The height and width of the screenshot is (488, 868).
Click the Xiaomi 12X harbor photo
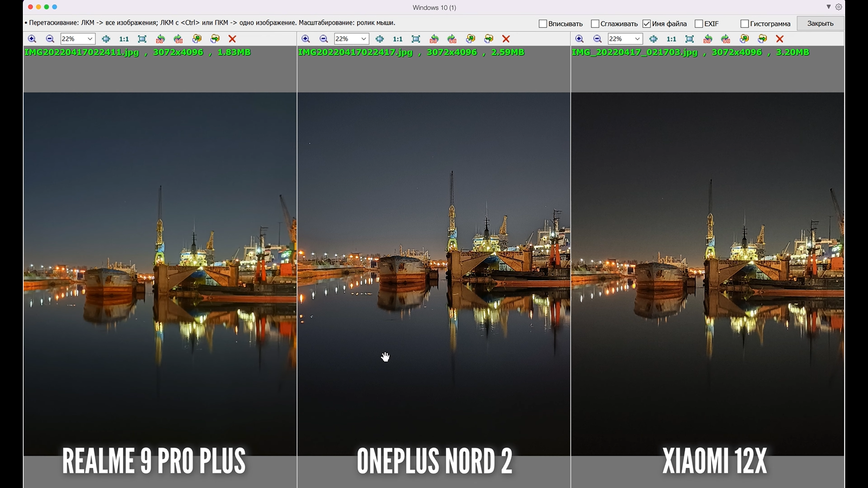point(707,274)
